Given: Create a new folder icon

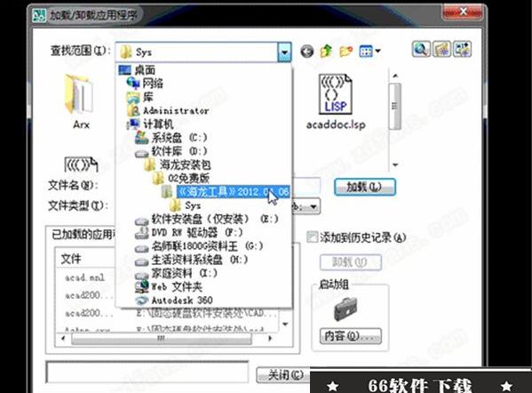Looking at the screenshot, I should 345,52.
